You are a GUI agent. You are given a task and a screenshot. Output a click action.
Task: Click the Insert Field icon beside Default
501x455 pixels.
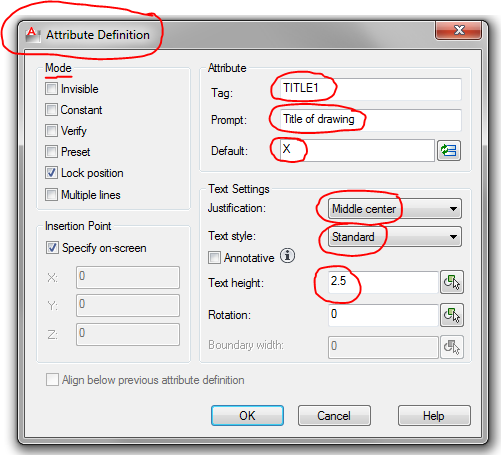449,151
